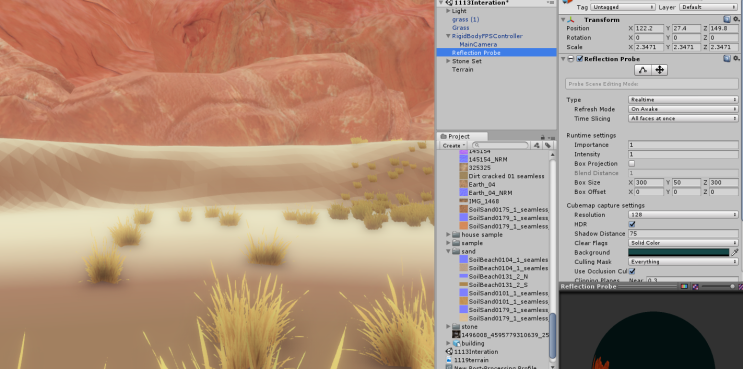Uncheck the HDR checkbox

click(x=632, y=224)
